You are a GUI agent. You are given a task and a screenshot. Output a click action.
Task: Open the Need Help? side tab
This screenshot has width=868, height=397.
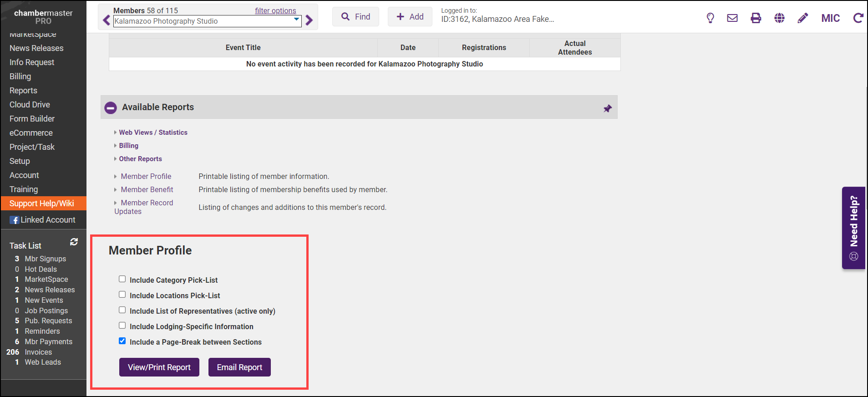853,228
